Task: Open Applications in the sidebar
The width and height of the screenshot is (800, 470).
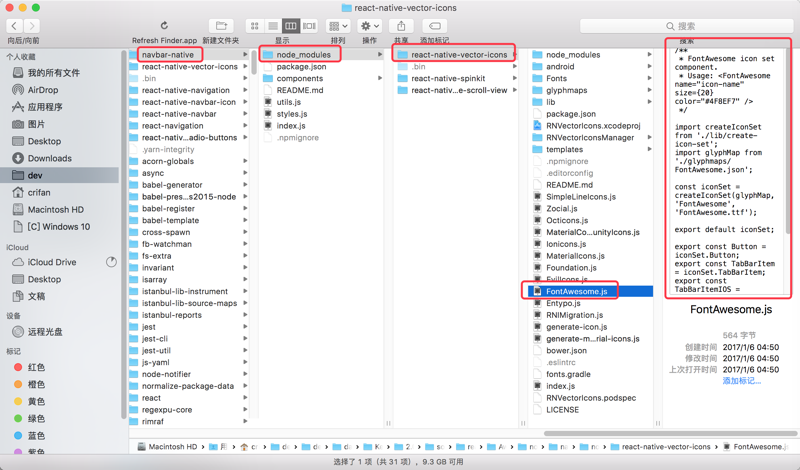Action: point(45,107)
